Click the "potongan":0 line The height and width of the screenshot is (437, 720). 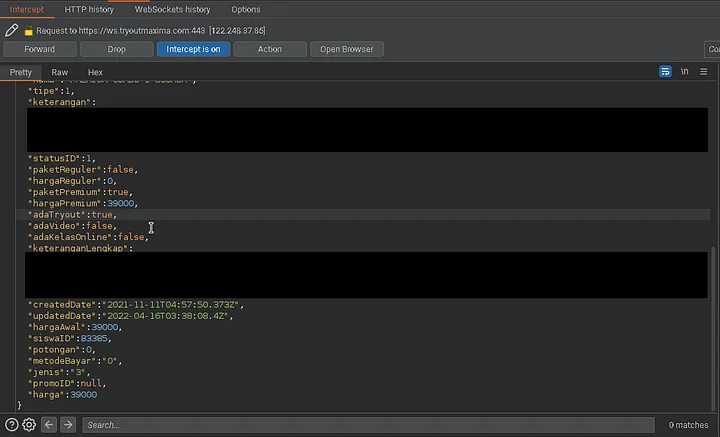tap(62, 349)
